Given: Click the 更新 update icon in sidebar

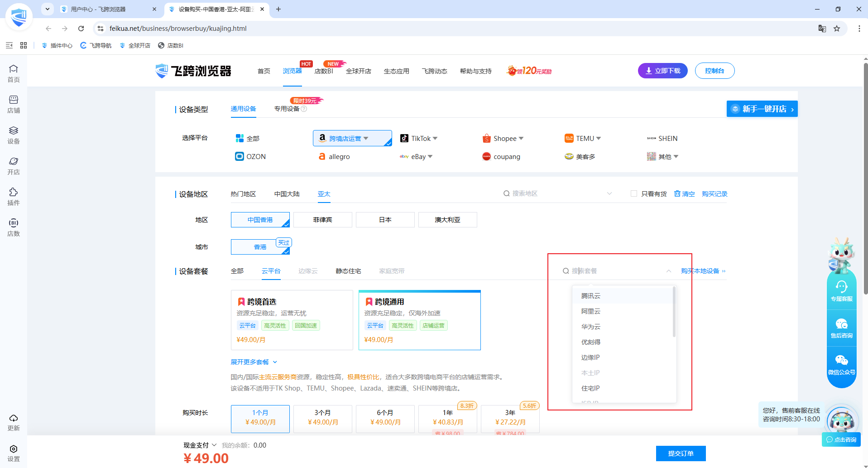Looking at the screenshot, I should coord(14,422).
